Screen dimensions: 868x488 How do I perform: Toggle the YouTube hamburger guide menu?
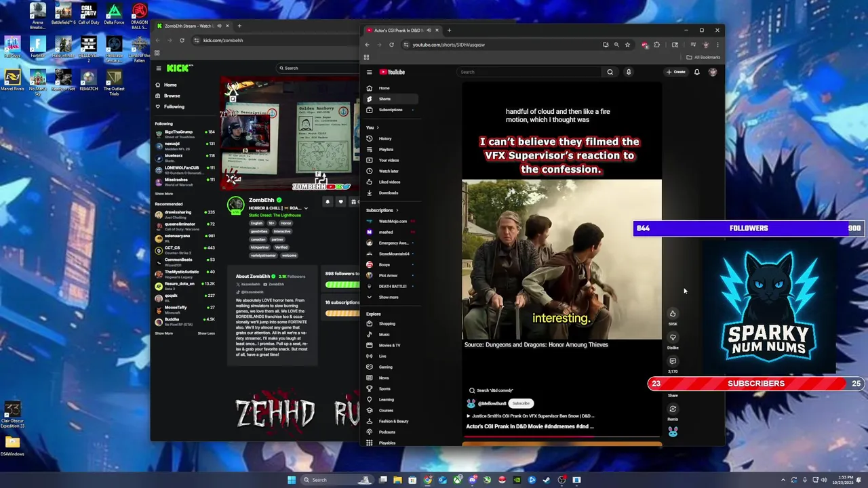[369, 72]
